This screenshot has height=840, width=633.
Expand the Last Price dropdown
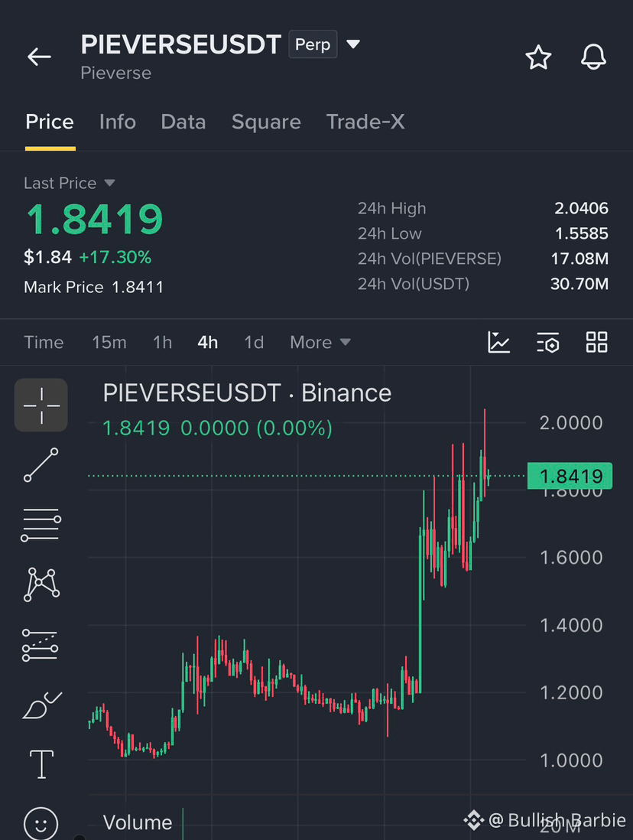[109, 183]
